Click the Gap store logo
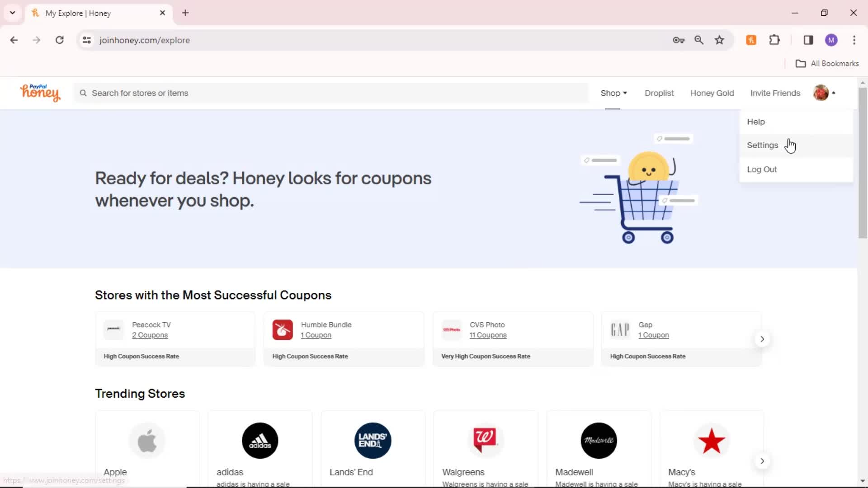Image resolution: width=868 pixels, height=488 pixels. (620, 330)
